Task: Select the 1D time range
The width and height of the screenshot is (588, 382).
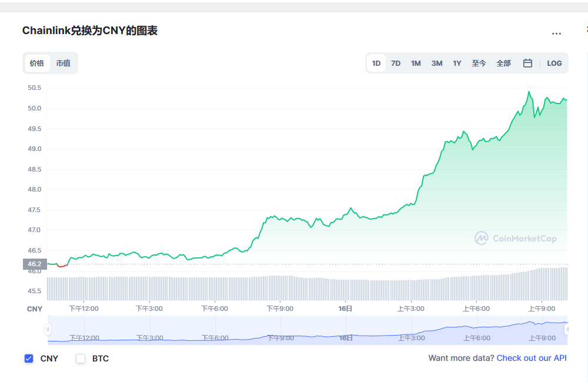Action: coord(376,63)
